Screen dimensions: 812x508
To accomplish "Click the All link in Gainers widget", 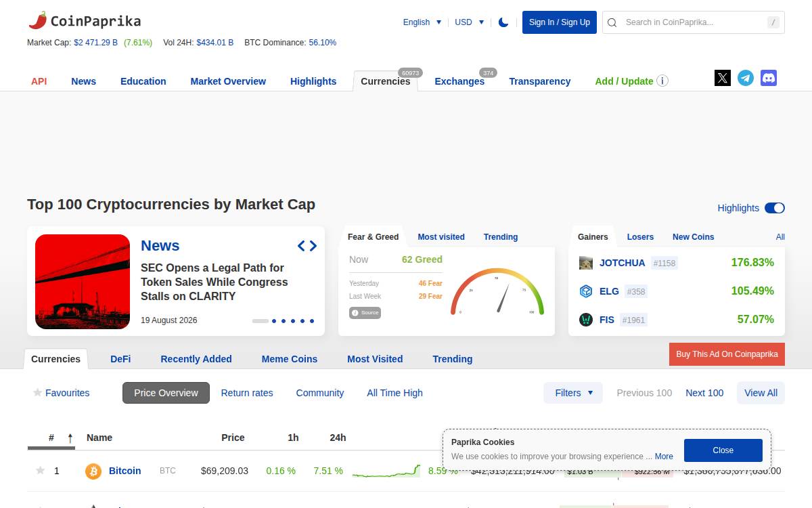I will 780,237.
